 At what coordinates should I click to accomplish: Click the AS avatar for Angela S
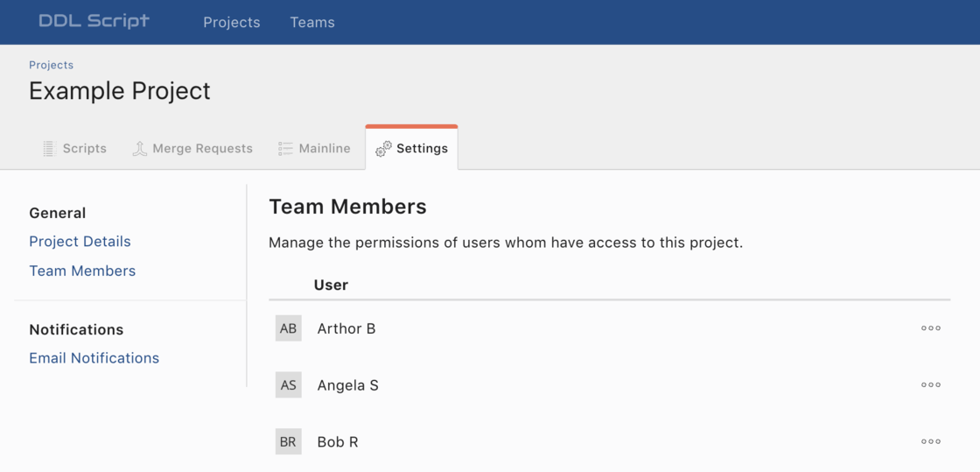(288, 385)
